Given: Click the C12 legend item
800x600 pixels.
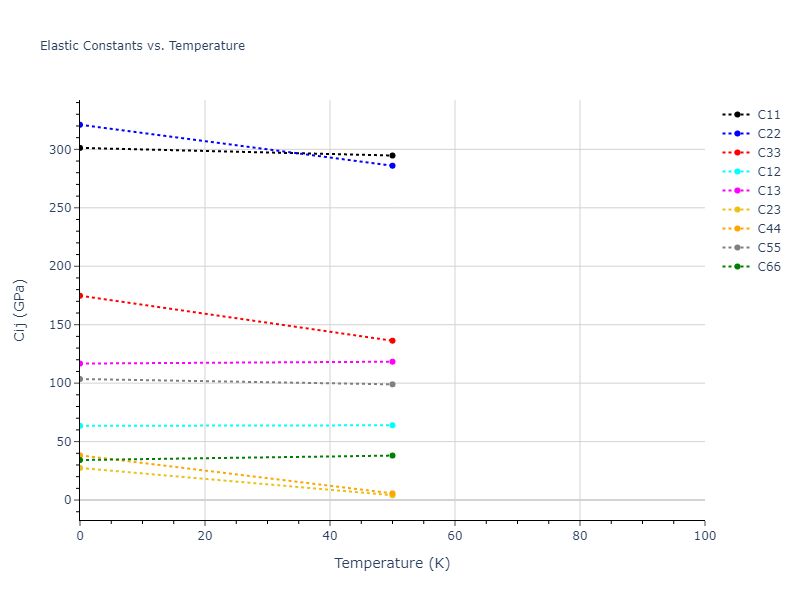Looking at the screenshot, I should tap(768, 172).
